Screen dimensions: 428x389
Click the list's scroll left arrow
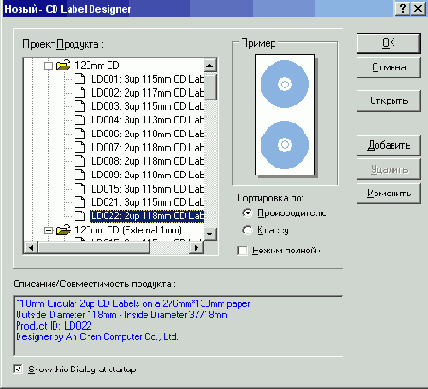point(31,248)
